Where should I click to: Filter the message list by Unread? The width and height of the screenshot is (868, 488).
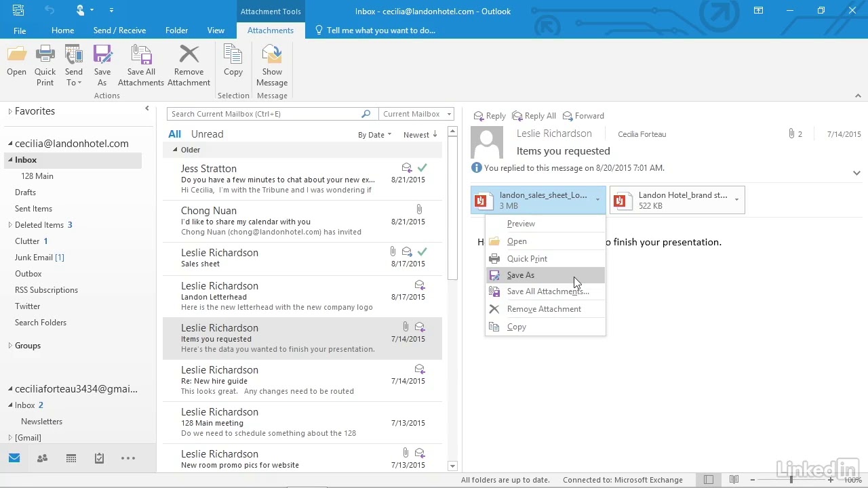[x=207, y=134]
